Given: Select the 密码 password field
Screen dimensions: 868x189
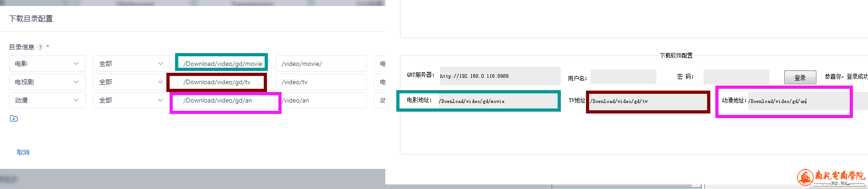Looking at the screenshot, I should pyautogui.click(x=736, y=77).
